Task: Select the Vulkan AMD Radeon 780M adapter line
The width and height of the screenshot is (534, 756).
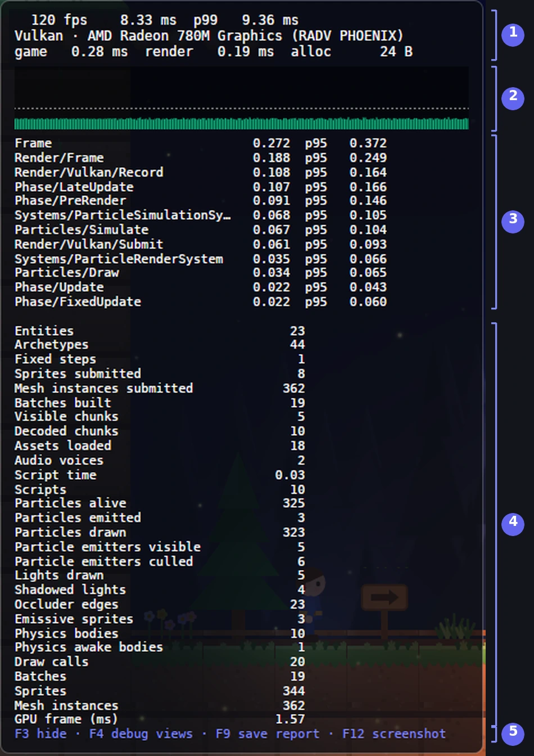Action: click(x=209, y=36)
